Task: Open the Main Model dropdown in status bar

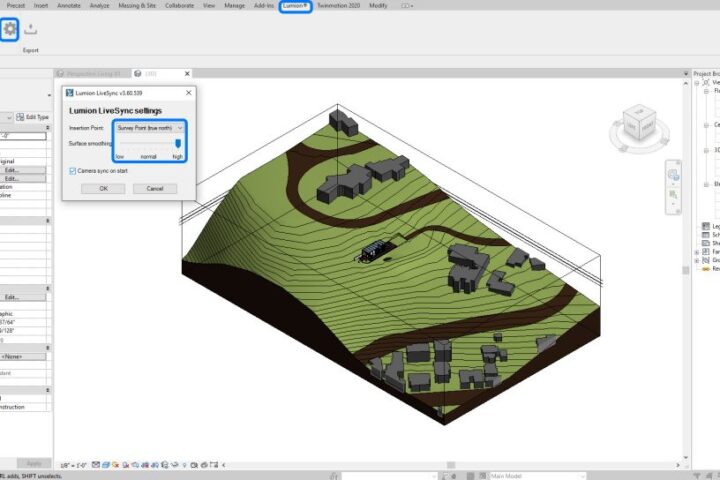Action: coord(537,476)
